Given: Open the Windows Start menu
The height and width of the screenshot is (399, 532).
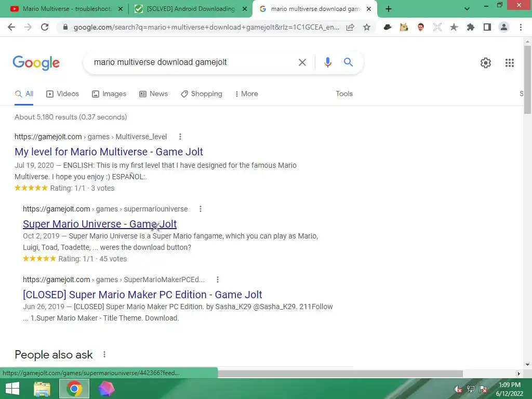Looking at the screenshot, I should [12, 389].
